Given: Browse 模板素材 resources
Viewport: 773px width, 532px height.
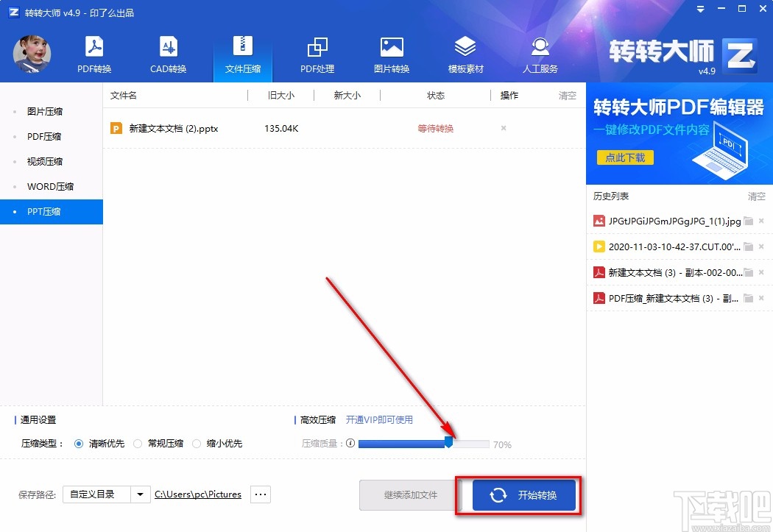Looking at the screenshot, I should point(465,53).
